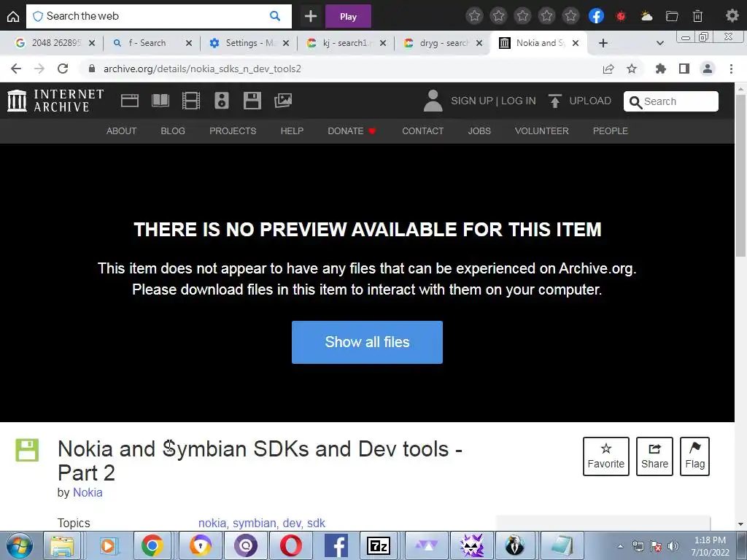Open the Nokia author link
The height and width of the screenshot is (560, 747).
[x=88, y=492]
